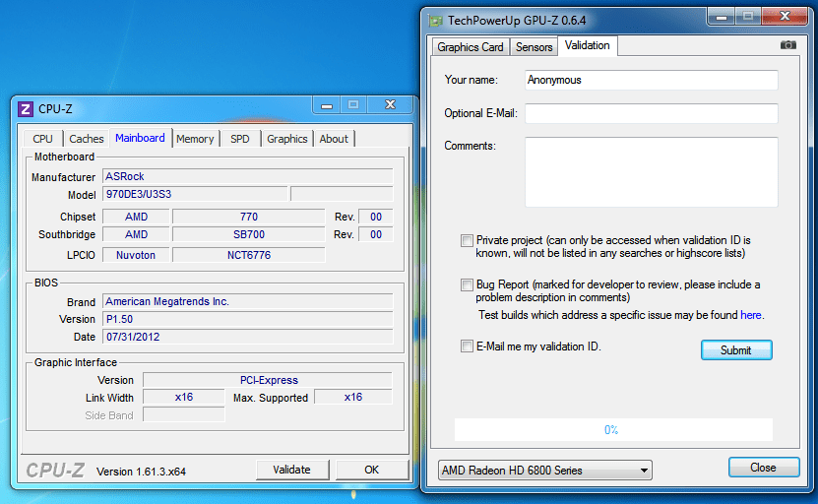
Task: Click inside the Comments text box
Action: [651, 172]
